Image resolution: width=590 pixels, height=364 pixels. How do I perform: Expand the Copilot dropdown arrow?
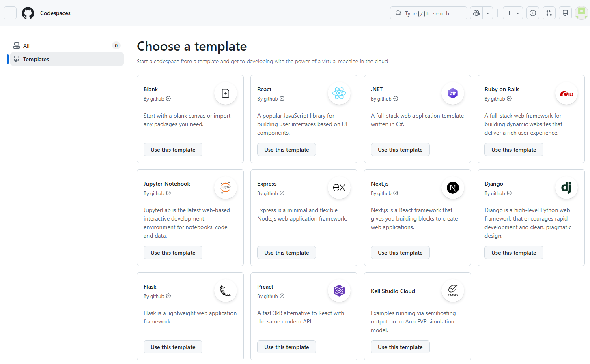click(488, 13)
